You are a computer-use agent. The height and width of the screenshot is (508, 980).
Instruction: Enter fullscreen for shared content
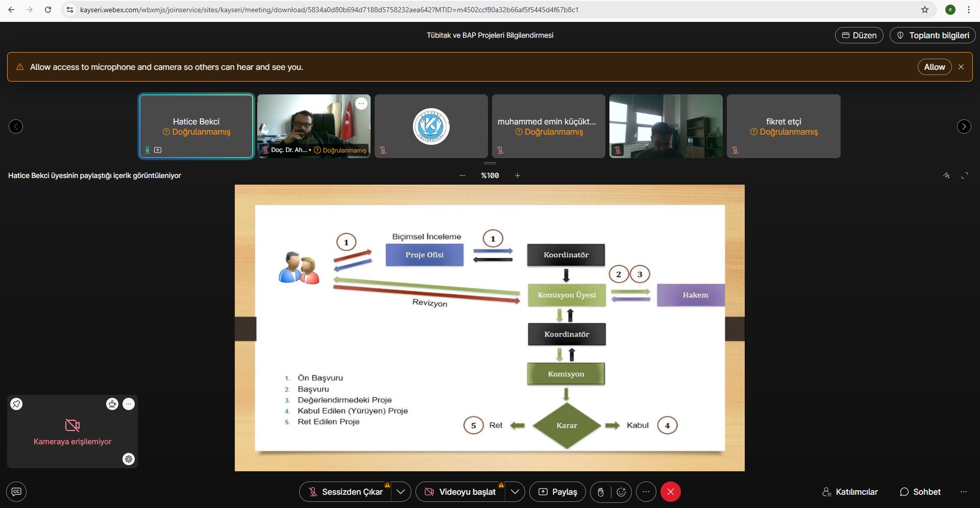pos(964,175)
